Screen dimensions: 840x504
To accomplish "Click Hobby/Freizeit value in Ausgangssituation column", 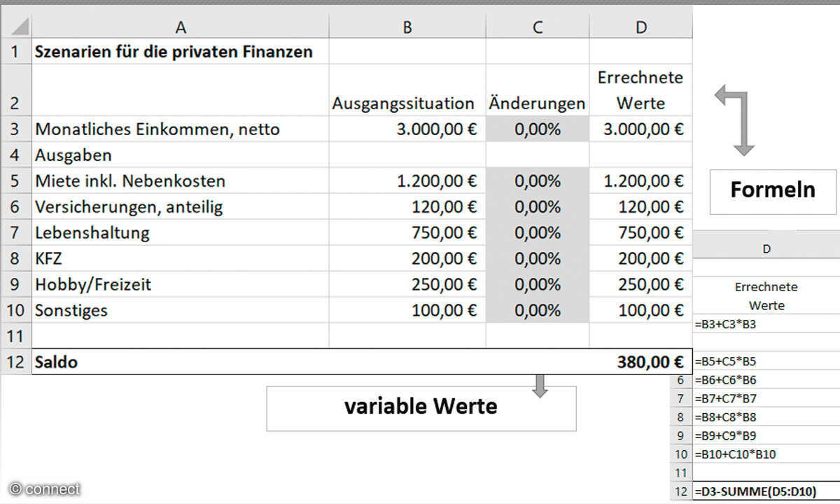I will (407, 284).
